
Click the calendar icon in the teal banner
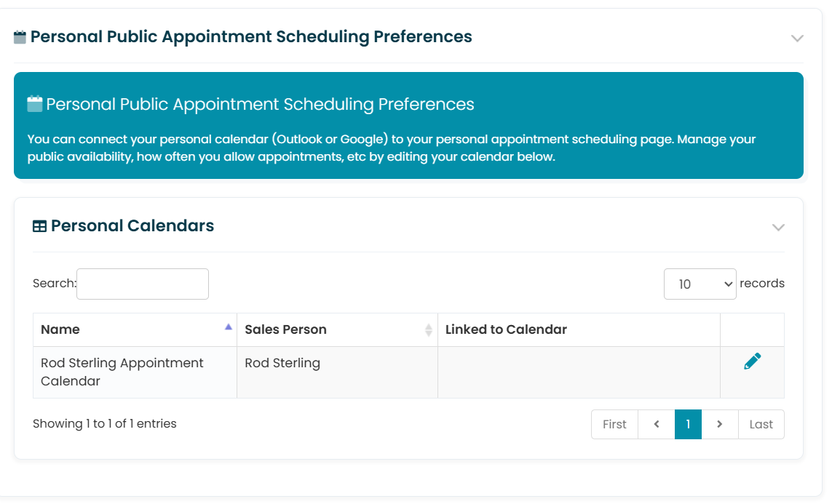34,104
